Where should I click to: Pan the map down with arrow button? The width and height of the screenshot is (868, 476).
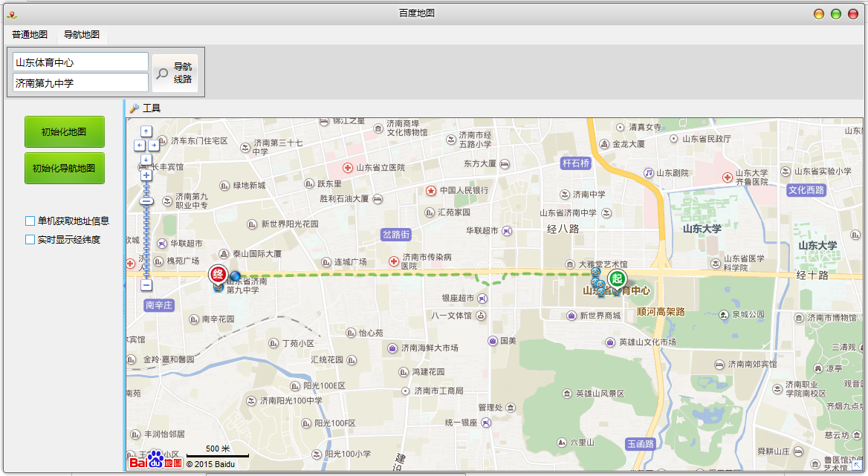(x=146, y=160)
